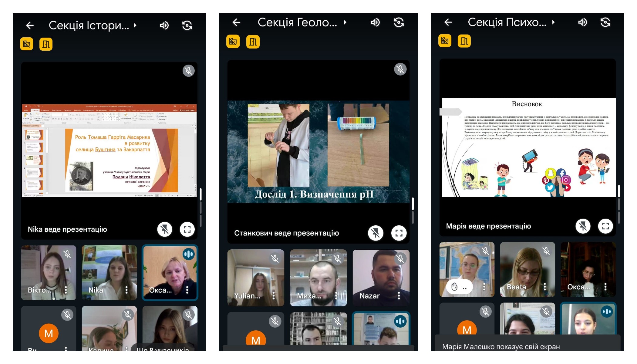
Task: Open options menu for Yulian... tile
Action: [274, 295]
